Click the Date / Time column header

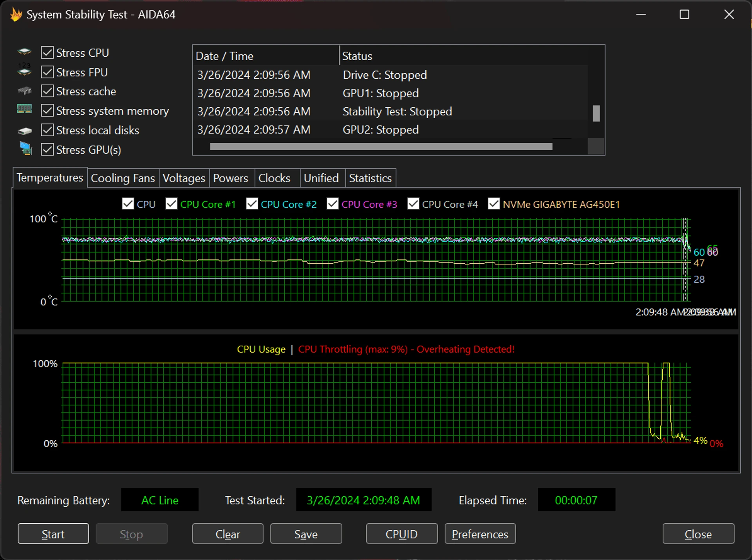pos(266,56)
